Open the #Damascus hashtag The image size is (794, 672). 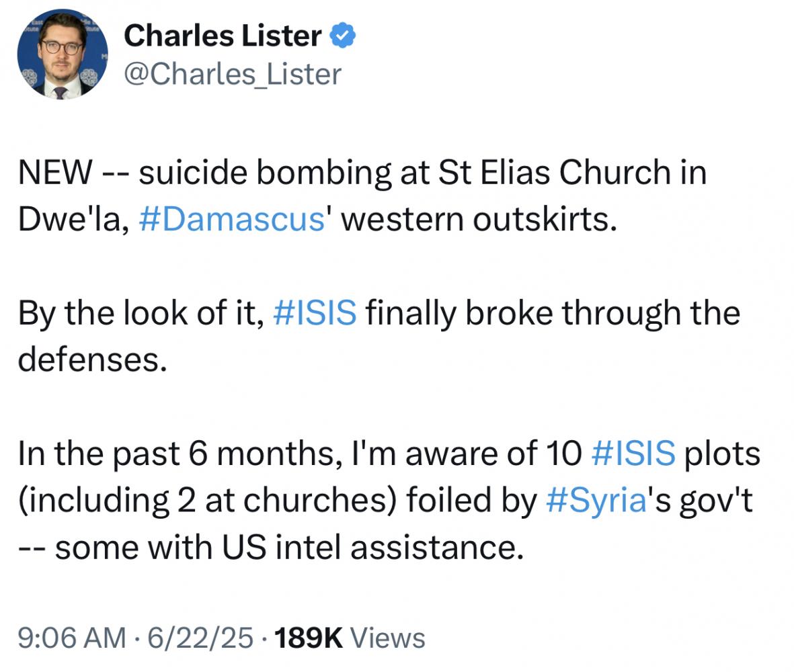(x=232, y=220)
